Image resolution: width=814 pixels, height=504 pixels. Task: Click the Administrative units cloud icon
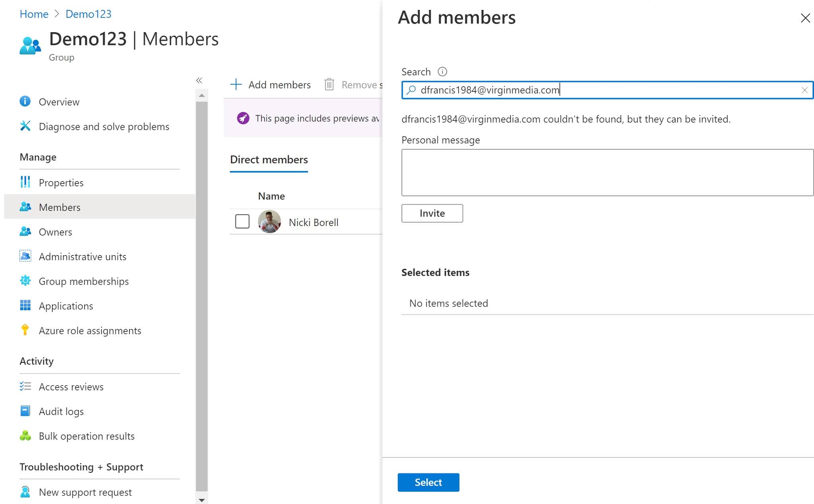(x=25, y=256)
